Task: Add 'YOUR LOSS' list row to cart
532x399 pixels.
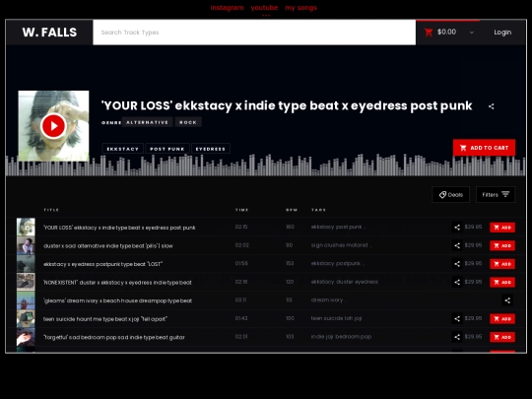Action: pyautogui.click(x=502, y=228)
